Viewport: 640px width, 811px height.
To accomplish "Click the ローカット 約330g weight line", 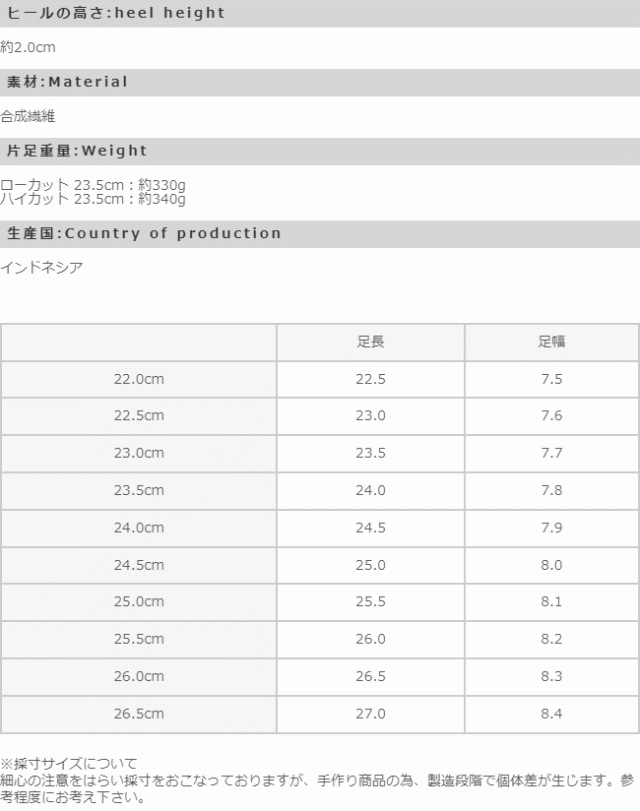I will [x=93, y=185].
